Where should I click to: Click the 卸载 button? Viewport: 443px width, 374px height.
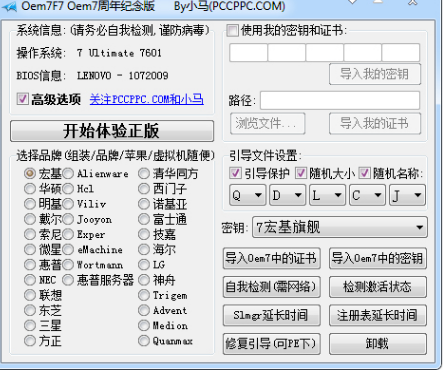378,344
